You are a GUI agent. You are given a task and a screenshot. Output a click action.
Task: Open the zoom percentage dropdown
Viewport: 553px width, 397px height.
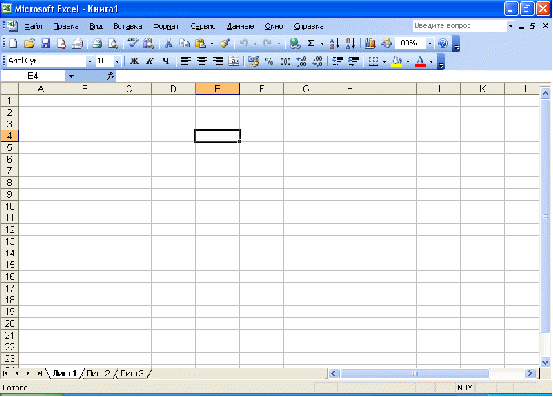point(430,43)
